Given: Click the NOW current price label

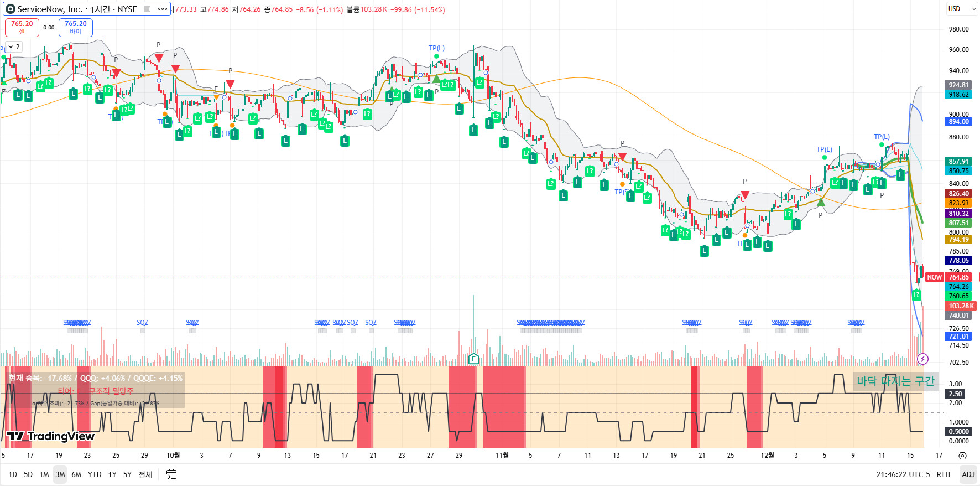Looking at the screenshot, I should click(935, 277).
